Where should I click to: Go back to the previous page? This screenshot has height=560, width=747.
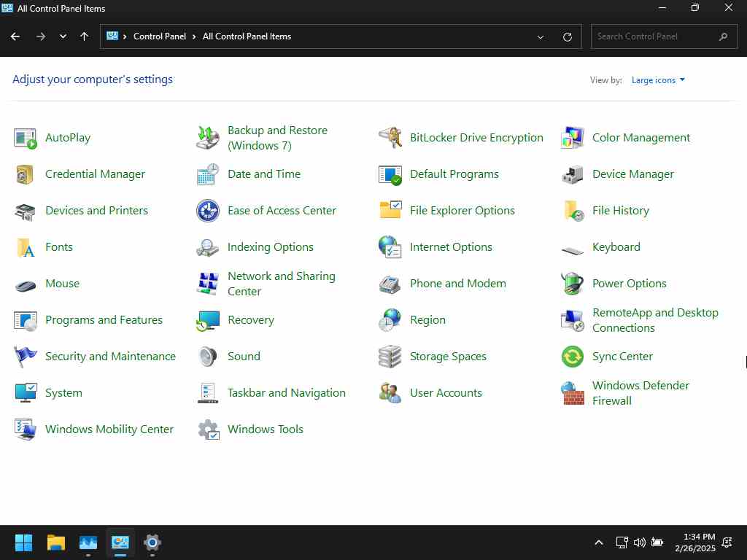[x=15, y=36]
